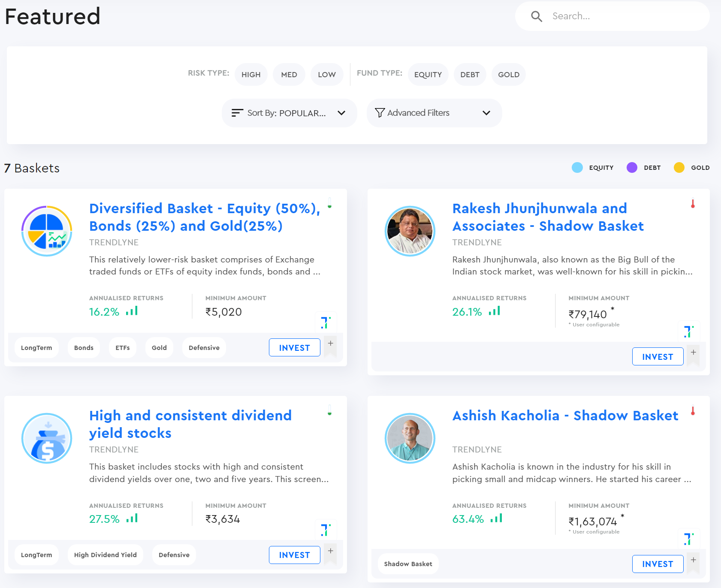Click risk thermometer icon on dividend yield card
721x588 pixels.
tap(329, 410)
